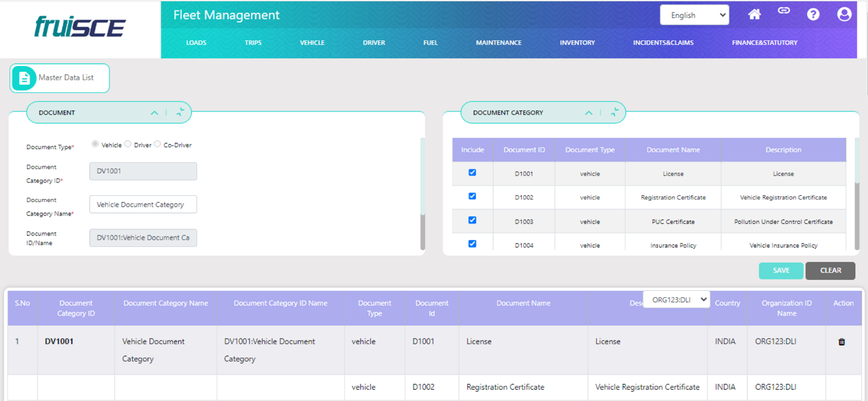Open the user profile icon
The image size is (868, 401).
coord(844,14)
